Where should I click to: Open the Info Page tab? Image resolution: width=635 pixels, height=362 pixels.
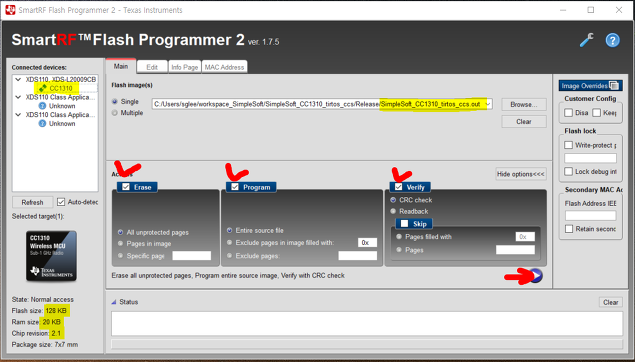(x=184, y=67)
